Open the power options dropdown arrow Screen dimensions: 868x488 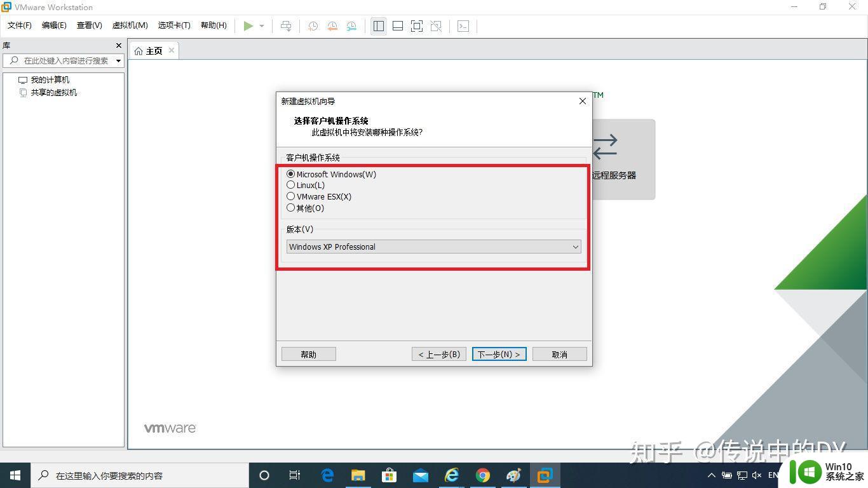click(262, 26)
